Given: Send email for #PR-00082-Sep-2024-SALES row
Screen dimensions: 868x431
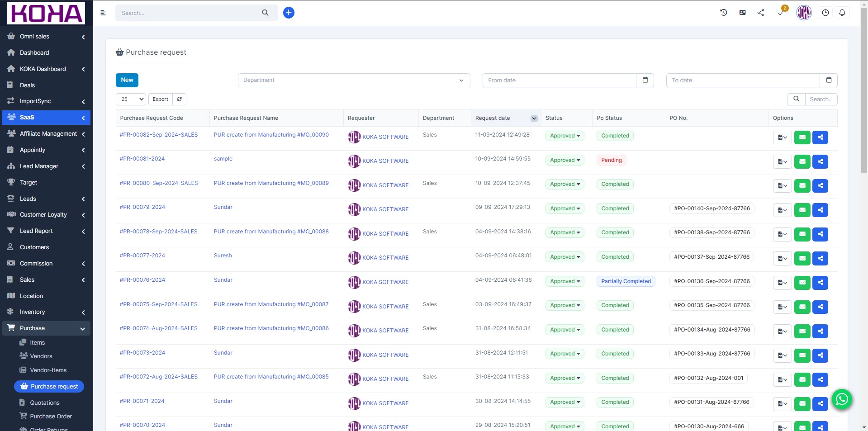Looking at the screenshot, I should coord(802,137).
